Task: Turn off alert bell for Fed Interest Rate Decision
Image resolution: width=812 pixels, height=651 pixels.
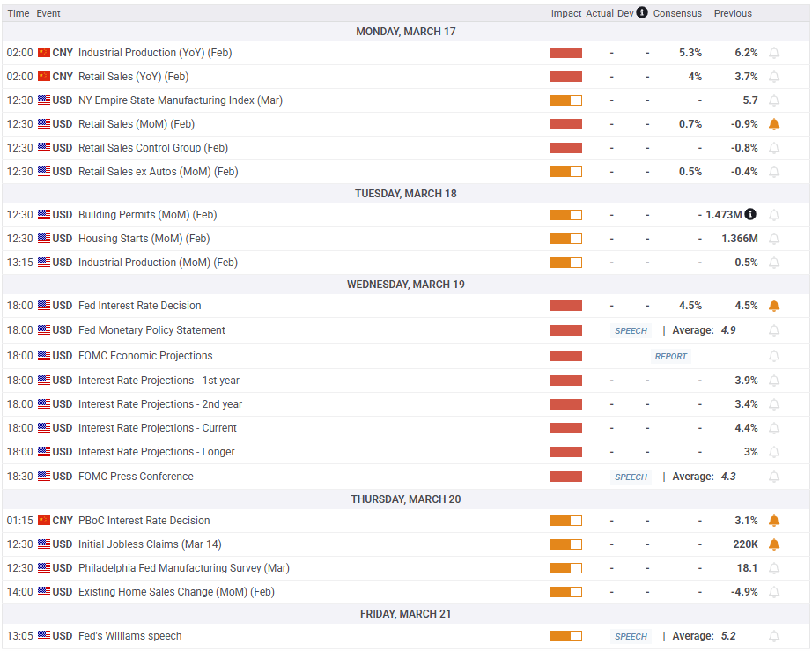Action: tap(774, 306)
